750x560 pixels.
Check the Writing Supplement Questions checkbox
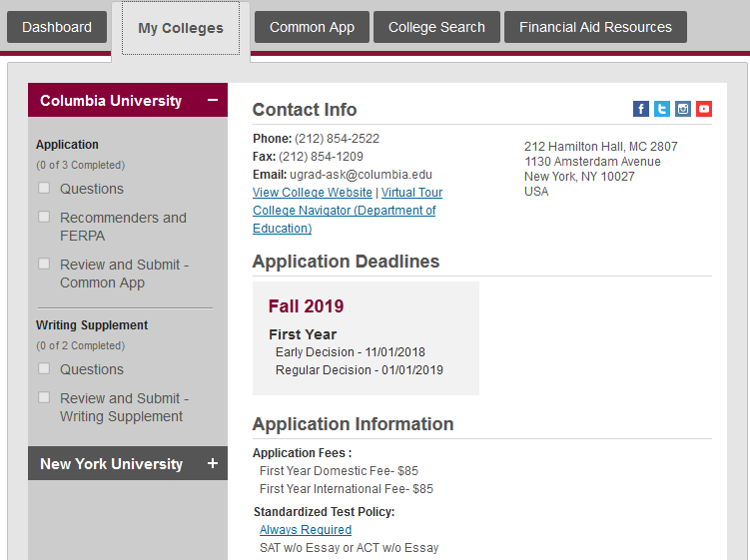point(44,368)
